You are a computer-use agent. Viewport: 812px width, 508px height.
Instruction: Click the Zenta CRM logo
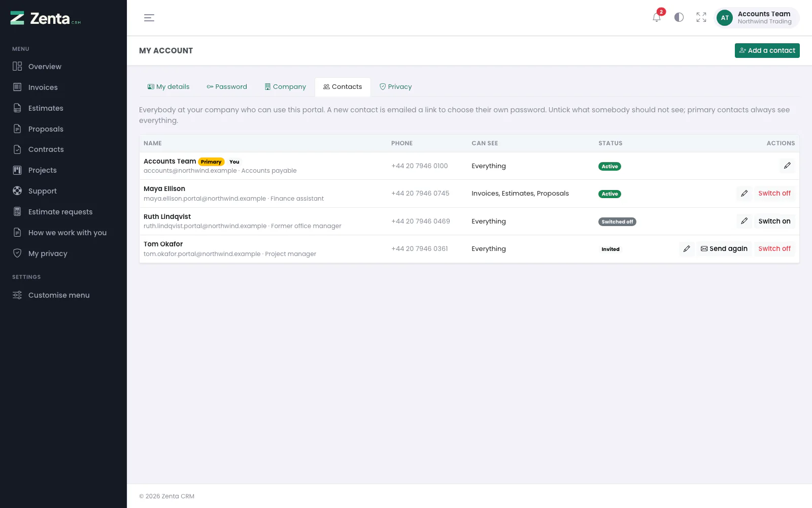tap(46, 18)
